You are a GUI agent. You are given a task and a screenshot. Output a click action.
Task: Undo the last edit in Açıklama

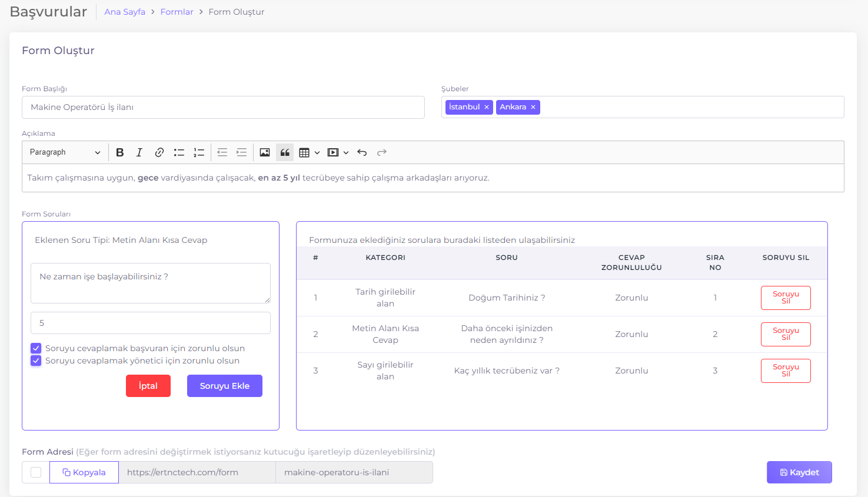362,152
